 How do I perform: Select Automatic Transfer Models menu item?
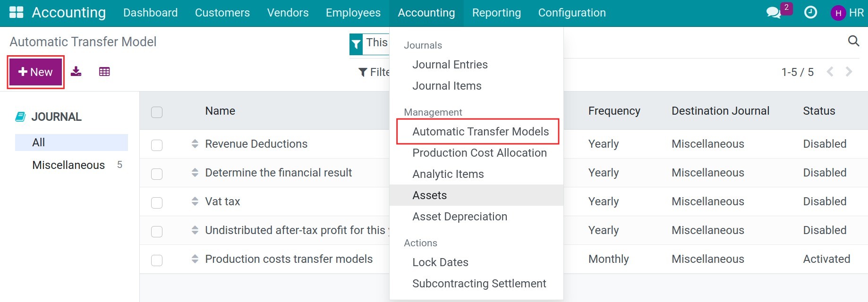(x=477, y=132)
